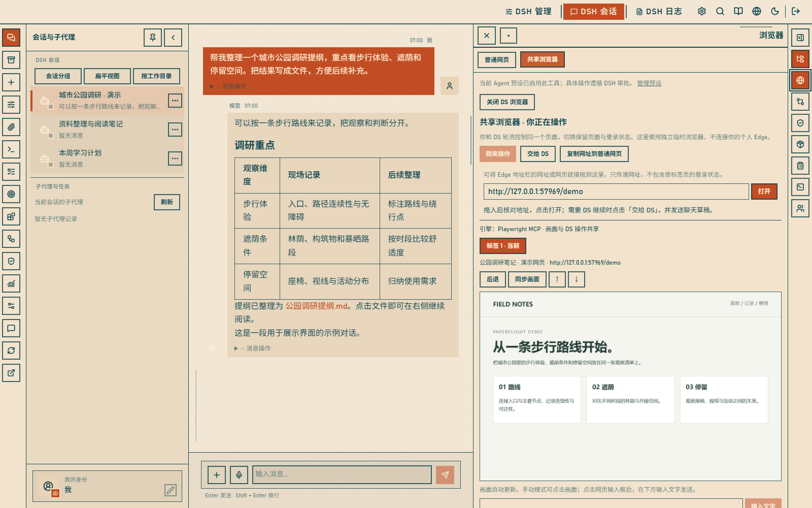
Task: Open more options for 城市公园调研 conversation
Action: 175,101
